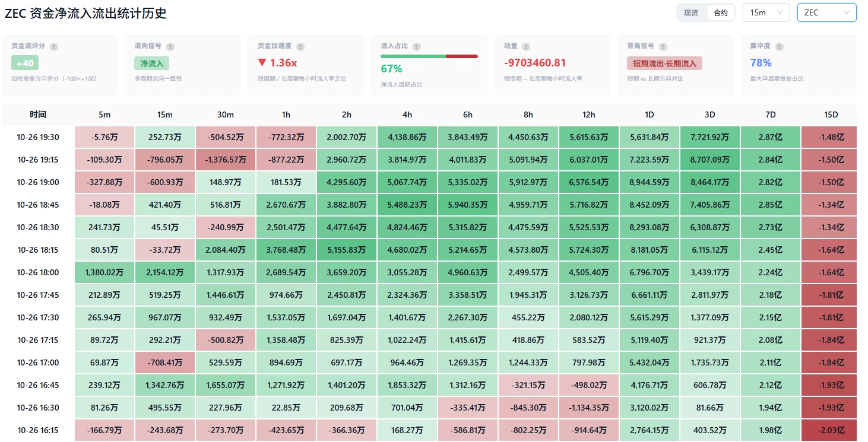Click the 1D column header

[x=650, y=115]
